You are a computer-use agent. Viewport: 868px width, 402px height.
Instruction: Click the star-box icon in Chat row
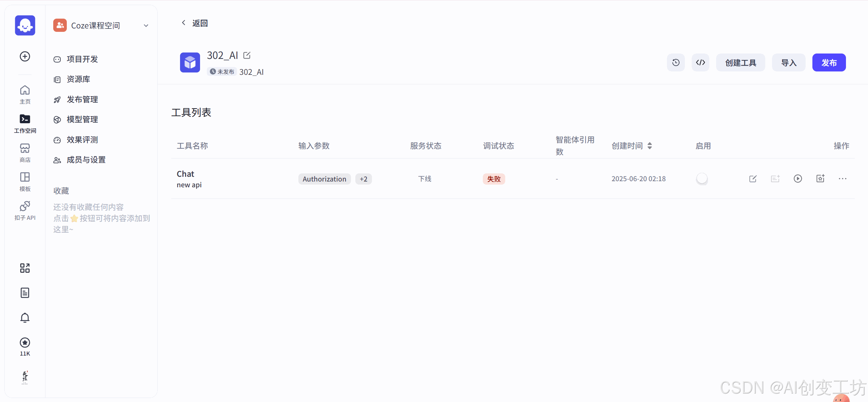point(820,178)
